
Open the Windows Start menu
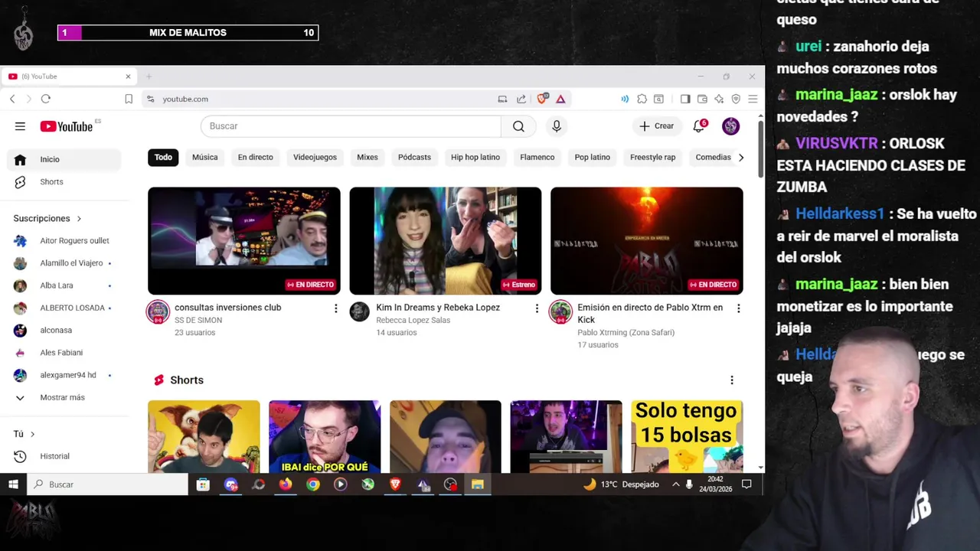point(13,484)
